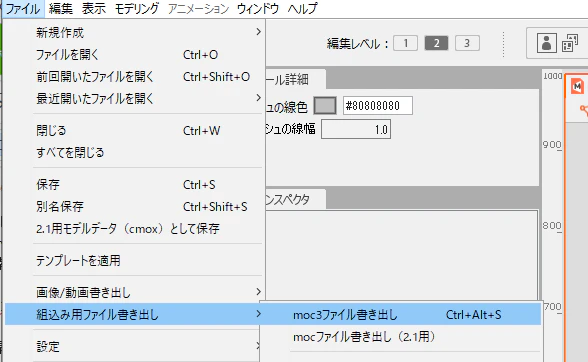Open the ヘルプ menu

[302, 8]
